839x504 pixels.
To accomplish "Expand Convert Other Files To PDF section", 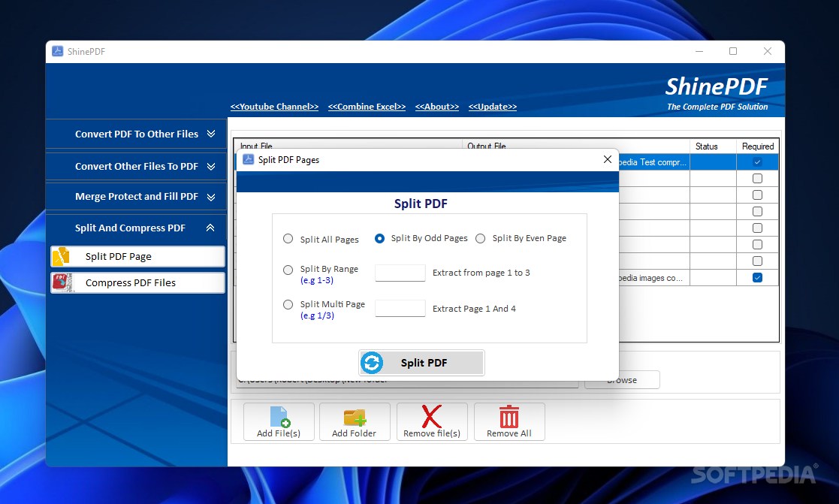I will pos(136,167).
